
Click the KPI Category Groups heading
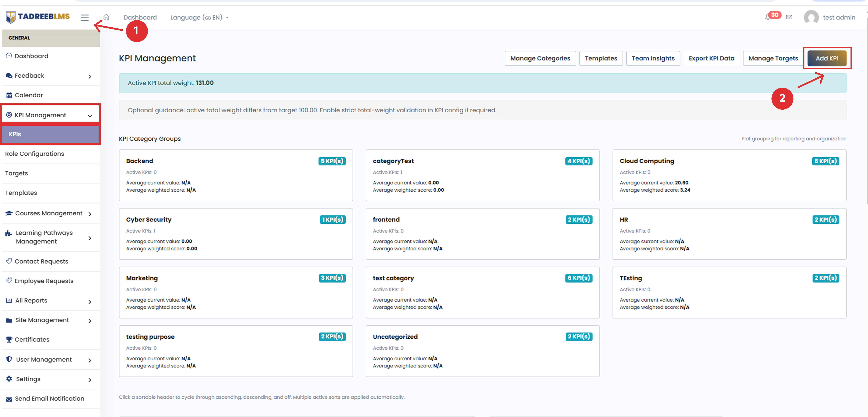pyautogui.click(x=150, y=139)
